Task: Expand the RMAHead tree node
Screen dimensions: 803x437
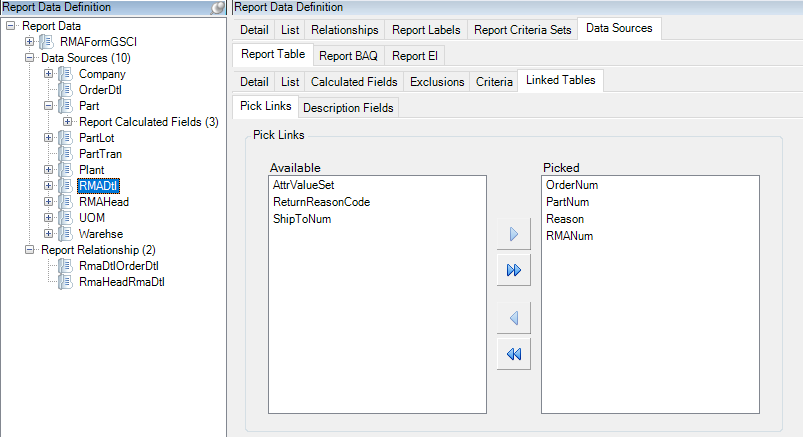Action: tap(48, 202)
